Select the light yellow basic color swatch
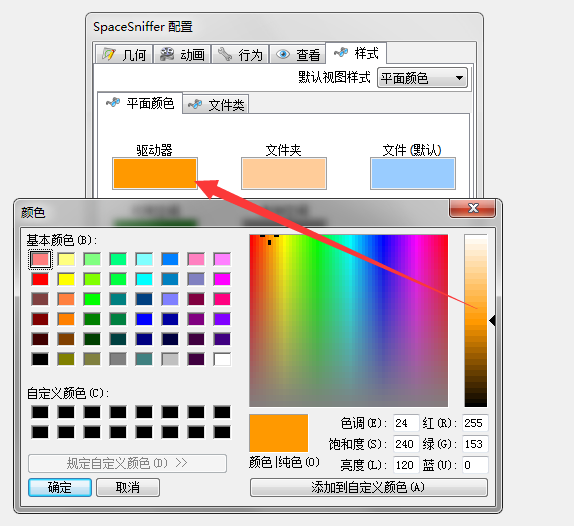The image size is (574, 526). click(66, 260)
